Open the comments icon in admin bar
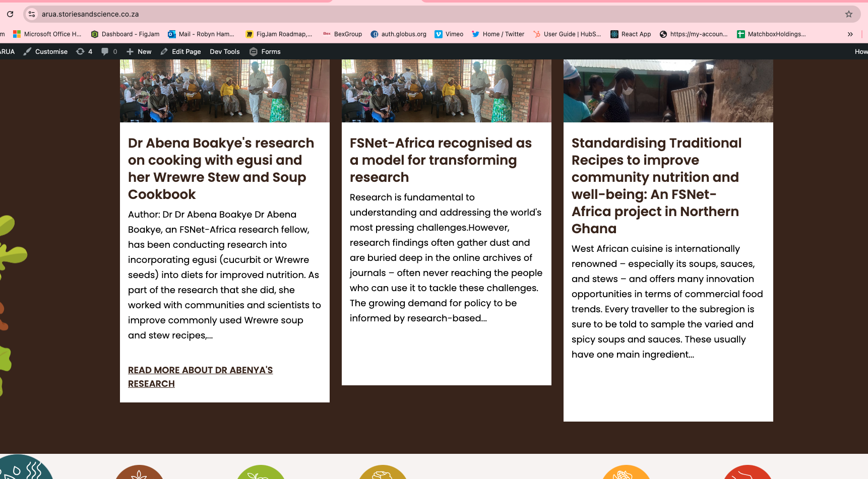 click(109, 51)
